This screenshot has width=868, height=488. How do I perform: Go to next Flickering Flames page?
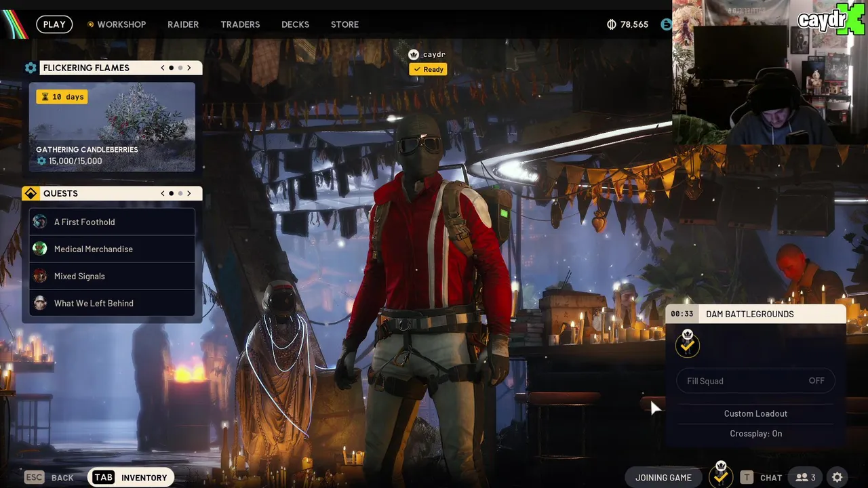189,68
